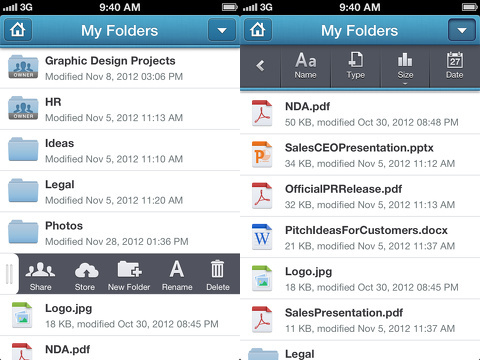Open the Graphic Design Projects folder
Viewport: 480px width, 360px height.
pyautogui.click(x=120, y=68)
